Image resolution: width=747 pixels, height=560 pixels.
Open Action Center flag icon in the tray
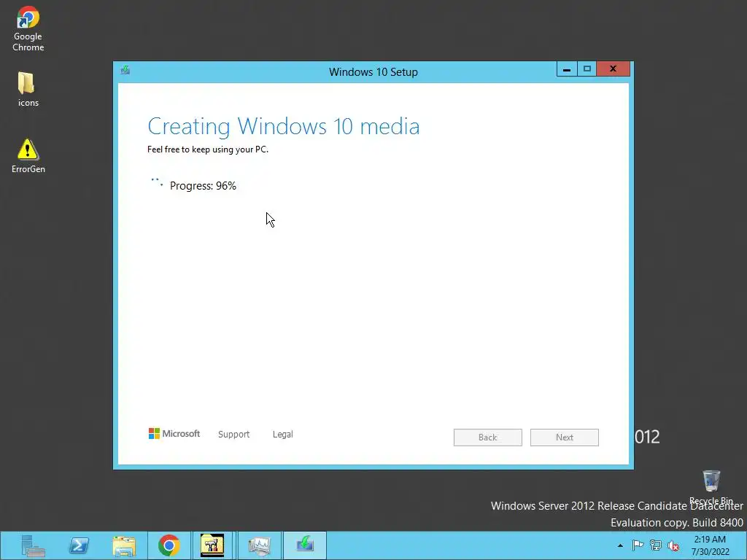pos(638,545)
